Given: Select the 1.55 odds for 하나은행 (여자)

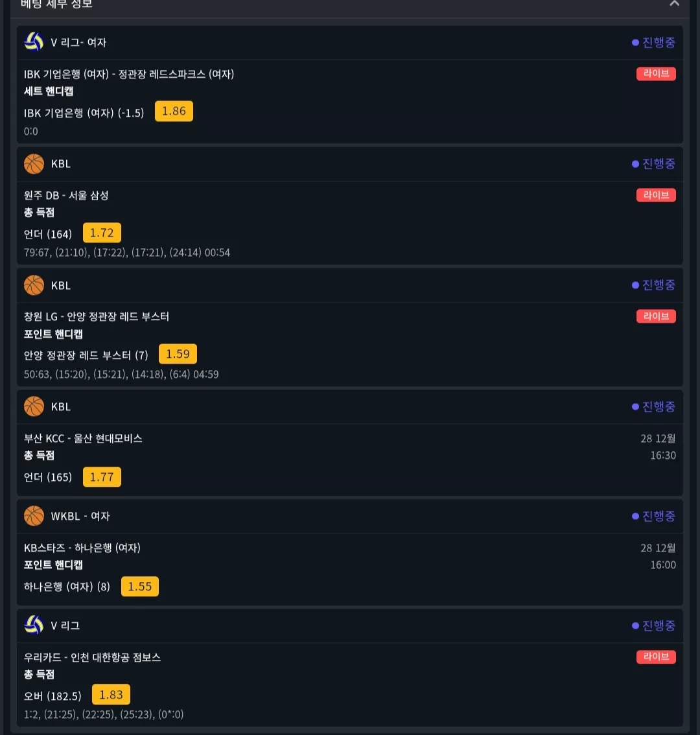Looking at the screenshot, I should tap(140, 587).
